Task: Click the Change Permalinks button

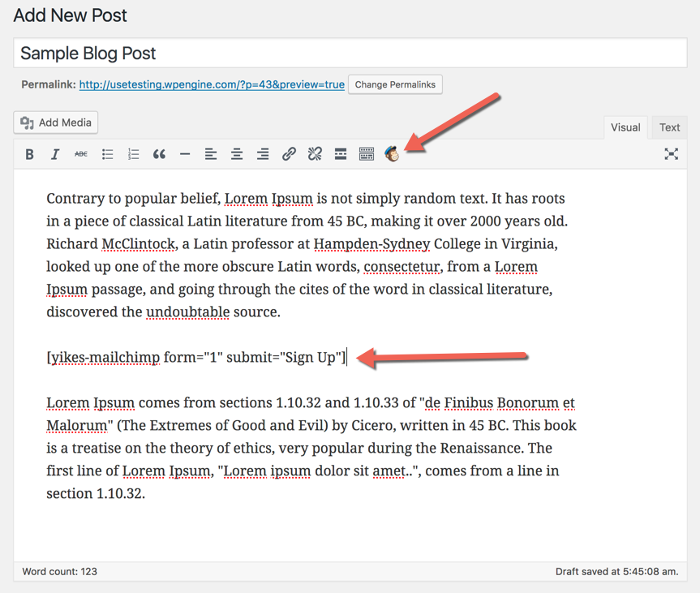Action: pyautogui.click(x=395, y=84)
